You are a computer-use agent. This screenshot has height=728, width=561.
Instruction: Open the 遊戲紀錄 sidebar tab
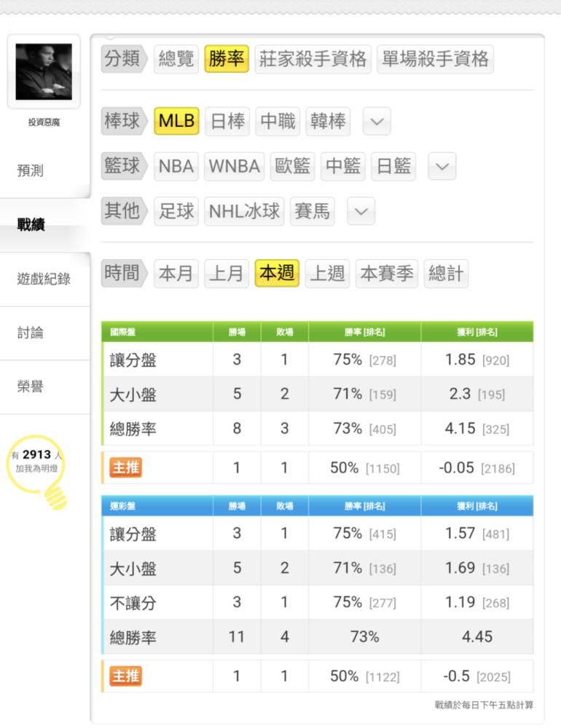tap(45, 279)
